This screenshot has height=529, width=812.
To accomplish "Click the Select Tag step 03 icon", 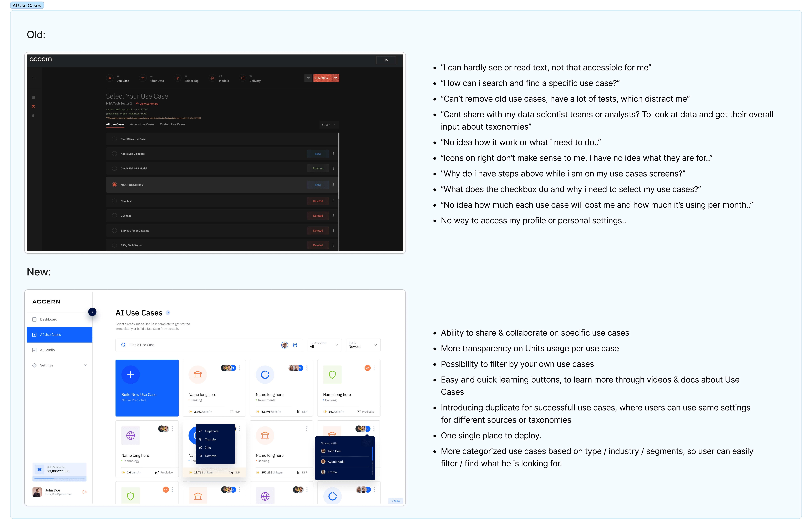I will [178, 78].
